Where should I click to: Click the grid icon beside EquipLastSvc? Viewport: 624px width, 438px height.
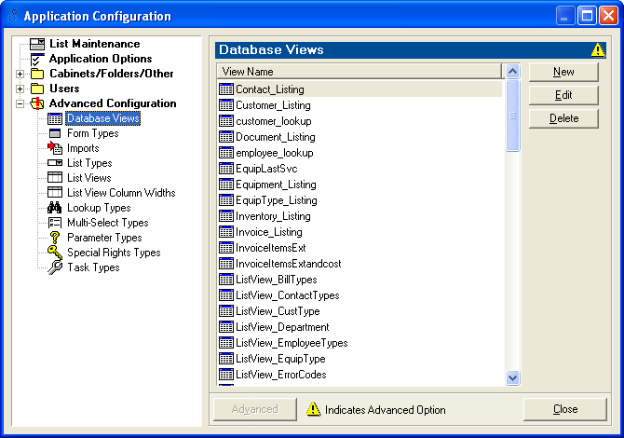pyautogui.click(x=226, y=168)
